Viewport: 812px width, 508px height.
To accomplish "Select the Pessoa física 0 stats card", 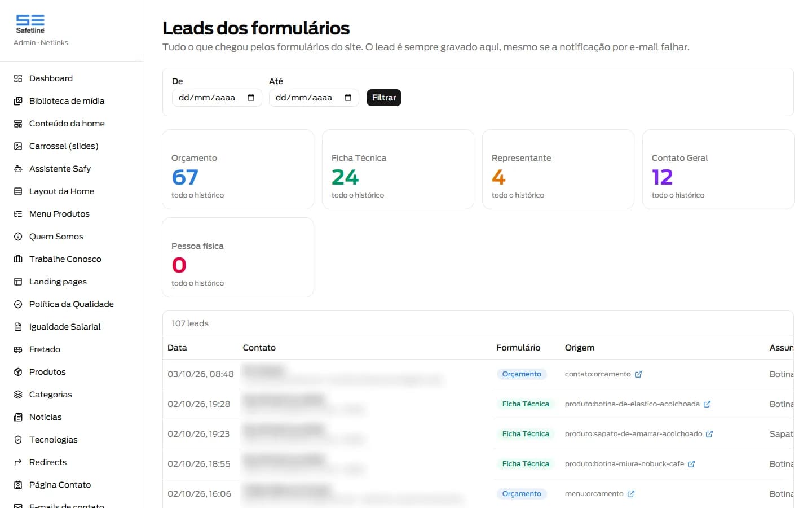I will point(238,257).
